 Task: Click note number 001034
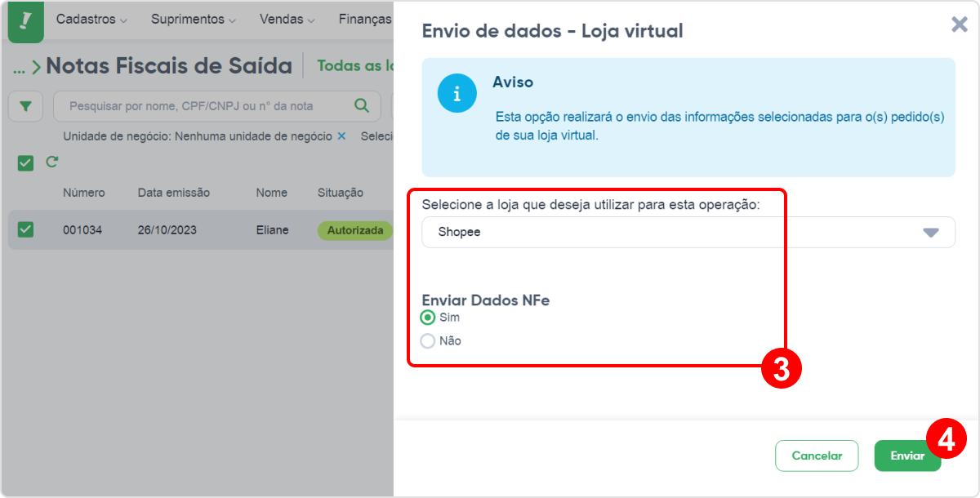tap(82, 230)
